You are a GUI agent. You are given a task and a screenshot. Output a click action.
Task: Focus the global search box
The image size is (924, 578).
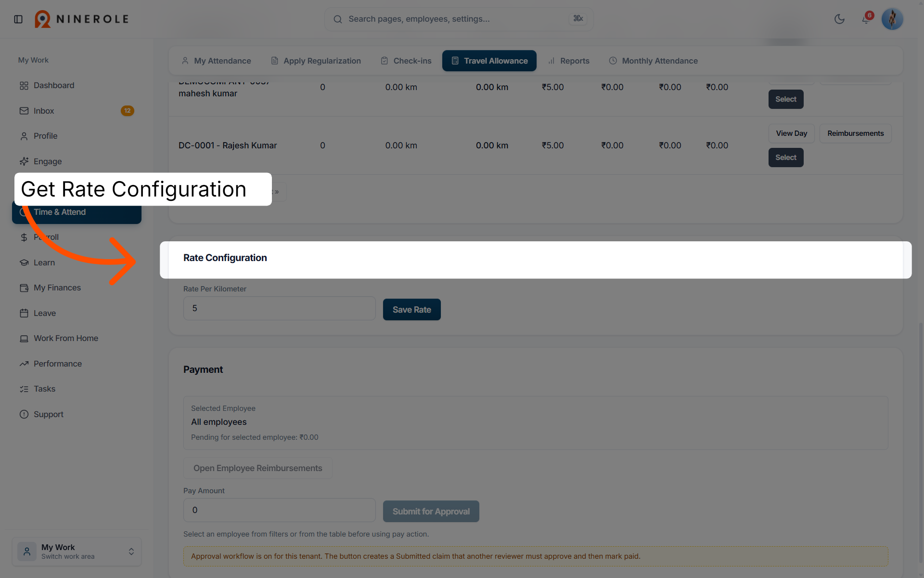click(x=459, y=19)
